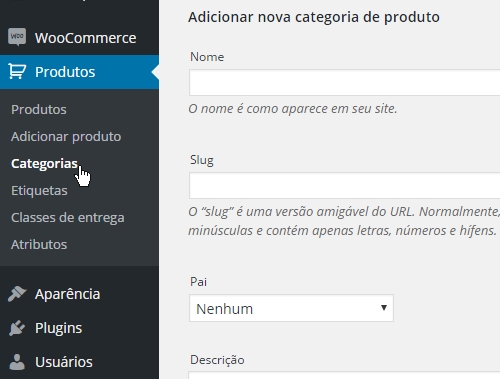
Task: Click the Produtos shopping cart icon
Action: coord(17,71)
